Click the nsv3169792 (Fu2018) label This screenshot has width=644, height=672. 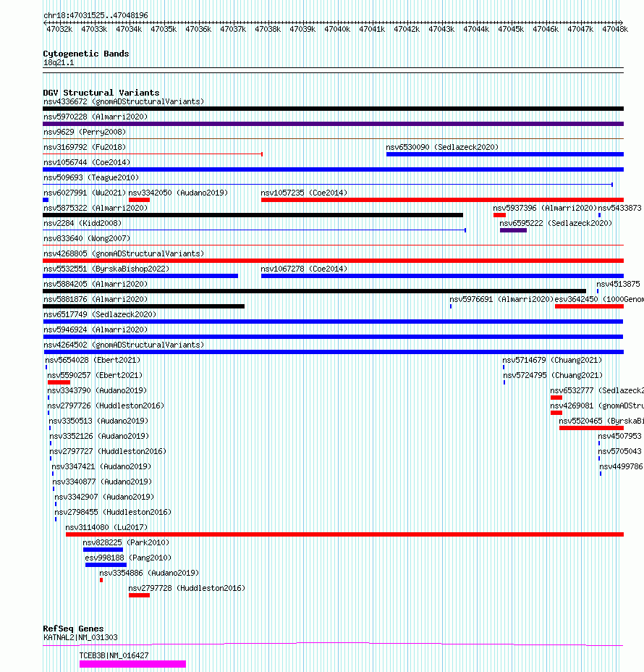coord(85,147)
